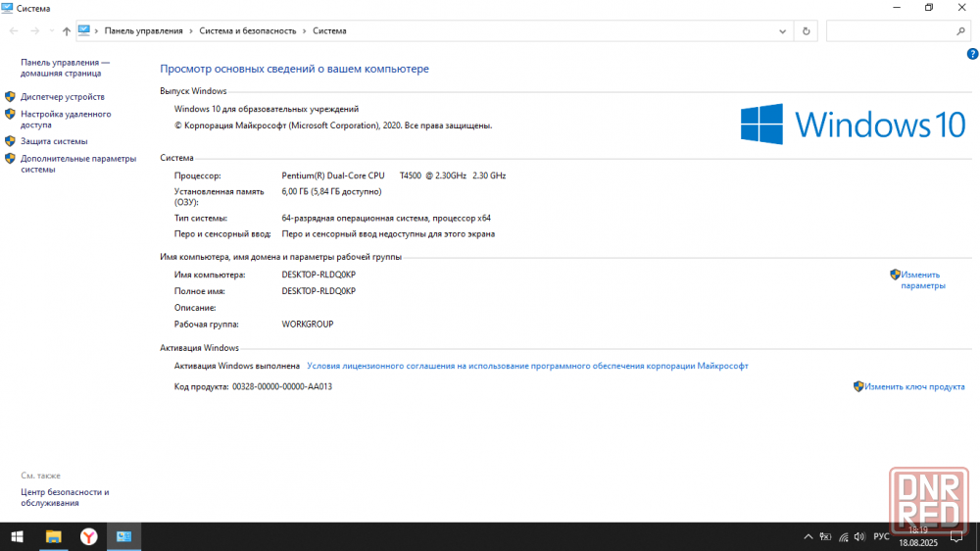The width and height of the screenshot is (980, 551).
Task: Click the shield icon beside Дополнительные параметры системы
Action: [x=10, y=158]
